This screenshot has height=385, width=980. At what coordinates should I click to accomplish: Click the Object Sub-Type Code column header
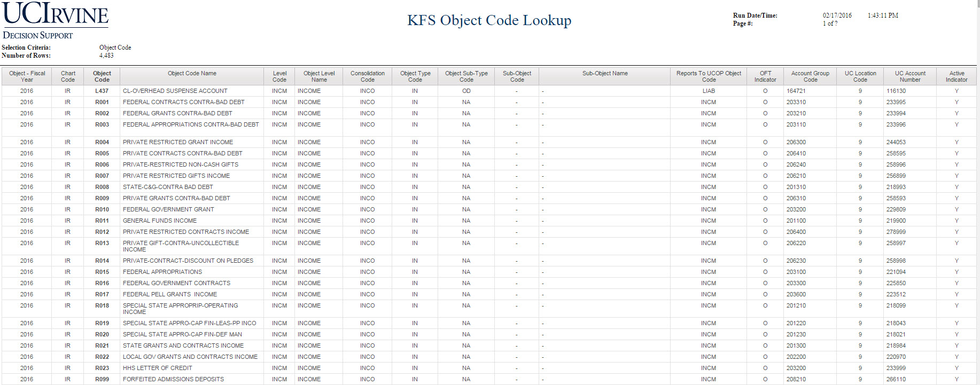[466, 76]
